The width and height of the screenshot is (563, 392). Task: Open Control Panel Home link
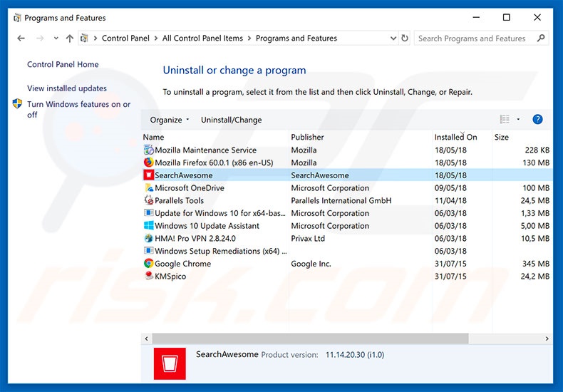[63, 64]
